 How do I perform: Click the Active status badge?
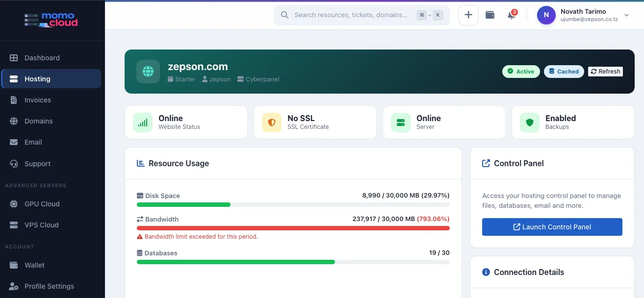point(521,72)
